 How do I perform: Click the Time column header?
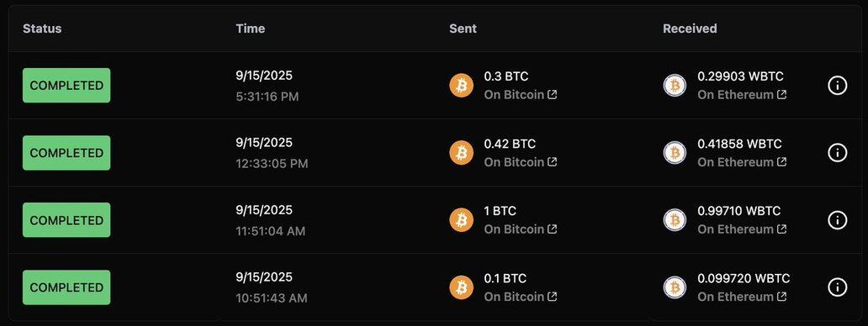(x=250, y=29)
